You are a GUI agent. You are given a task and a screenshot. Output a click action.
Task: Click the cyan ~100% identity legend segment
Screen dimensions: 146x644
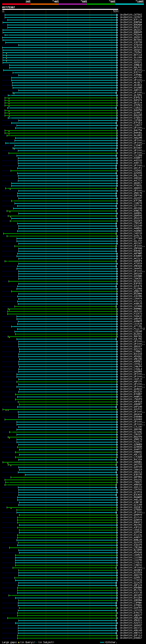(130, 4)
